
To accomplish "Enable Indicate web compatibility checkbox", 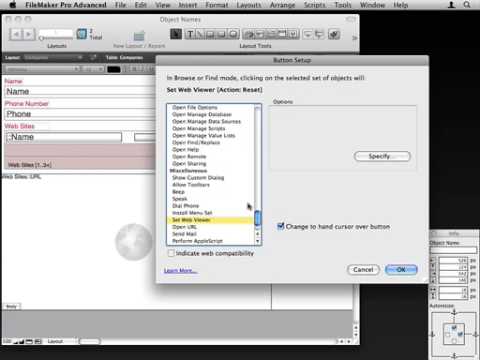I will (171, 253).
